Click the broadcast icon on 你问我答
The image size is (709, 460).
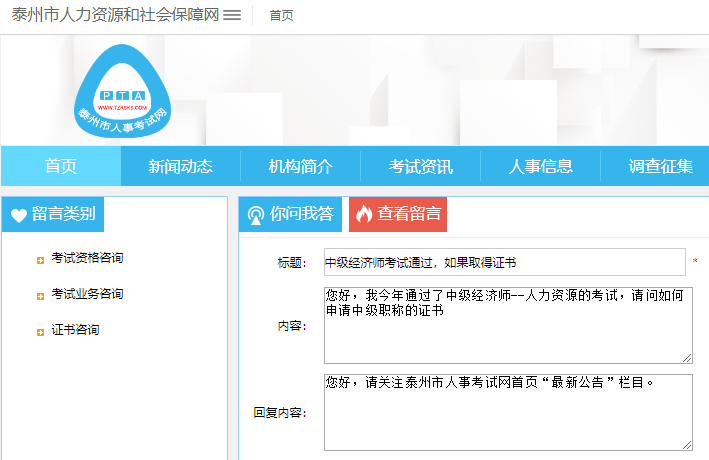click(255, 214)
